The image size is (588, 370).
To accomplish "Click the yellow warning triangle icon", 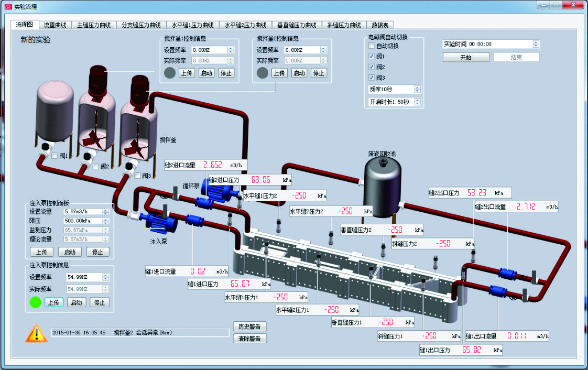I will click(36, 333).
